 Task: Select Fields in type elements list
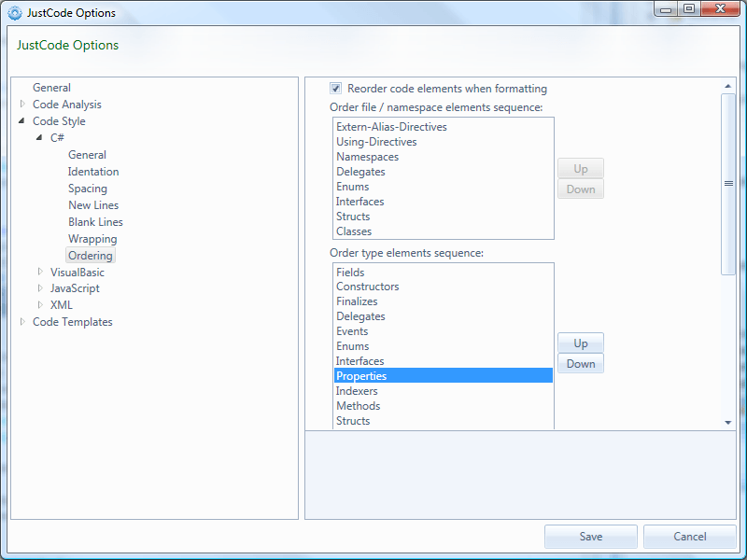pyautogui.click(x=444, y=273)
